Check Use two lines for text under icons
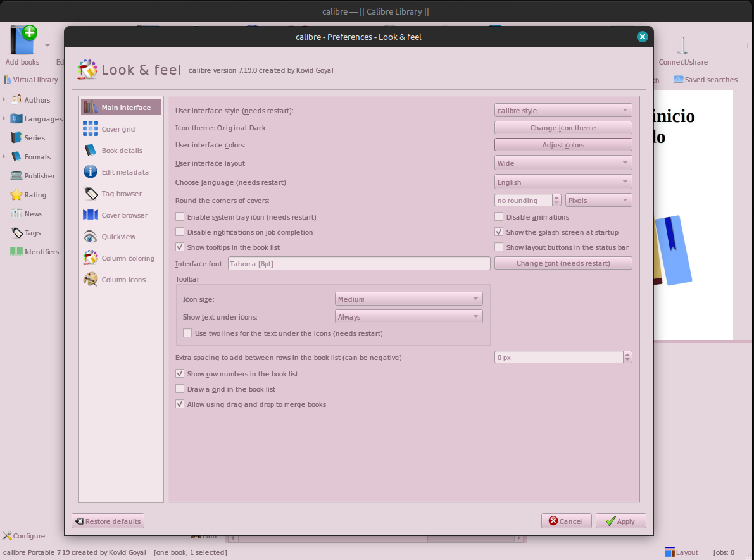 pyautogui.click(x=187, y=333)
